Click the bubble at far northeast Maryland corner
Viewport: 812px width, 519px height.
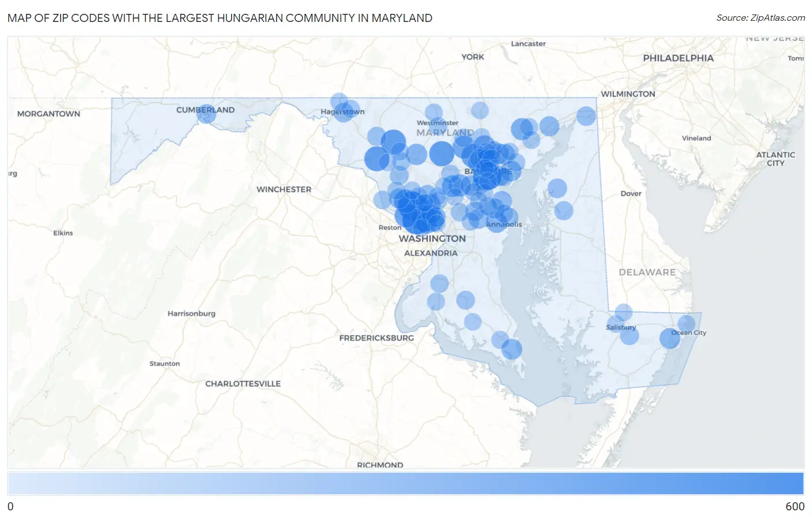[586, 115]
